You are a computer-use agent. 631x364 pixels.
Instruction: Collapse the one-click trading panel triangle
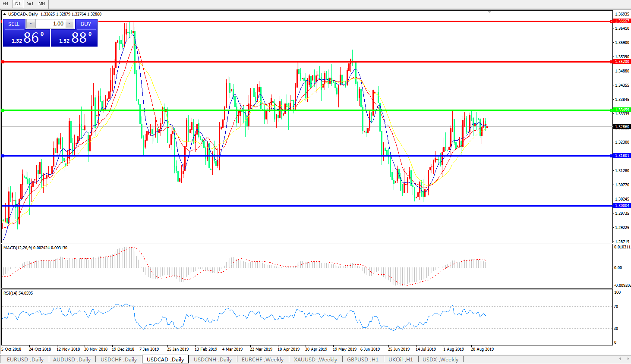click(x=4, y=14)
